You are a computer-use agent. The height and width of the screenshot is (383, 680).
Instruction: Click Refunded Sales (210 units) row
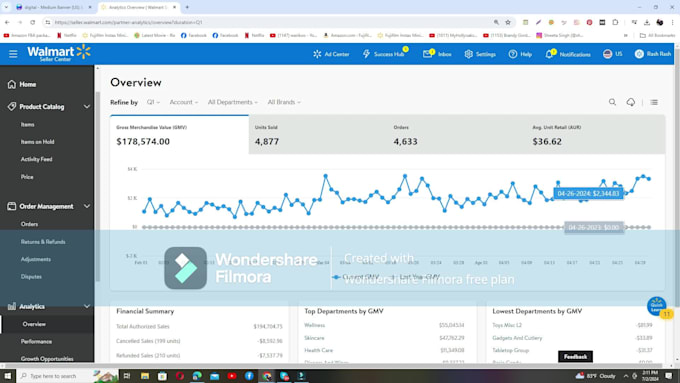[199, 355]
